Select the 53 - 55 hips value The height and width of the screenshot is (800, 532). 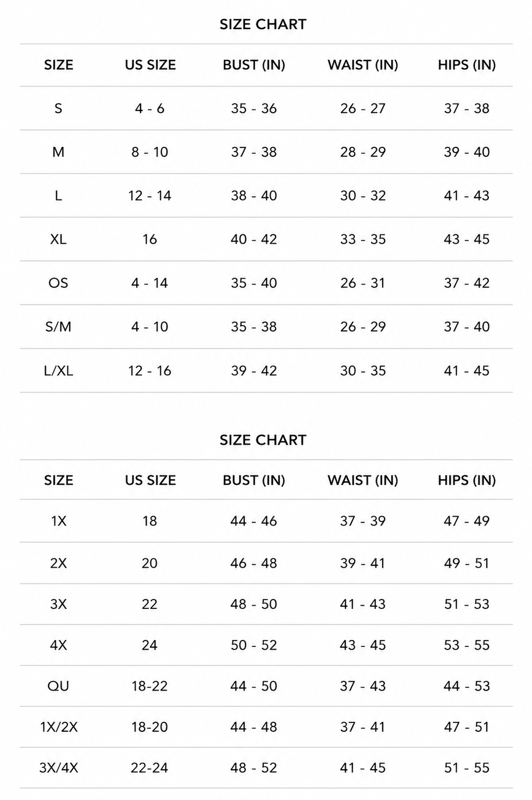466,645
